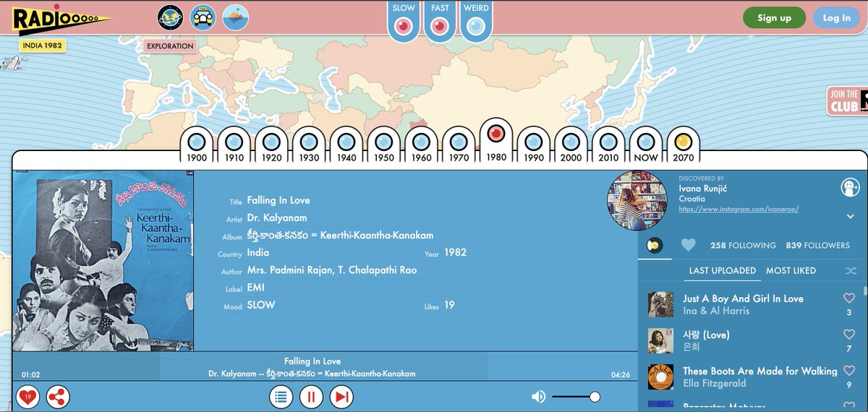
Task: Shuffle the discoverer's track list
Action: pos(851,270)
